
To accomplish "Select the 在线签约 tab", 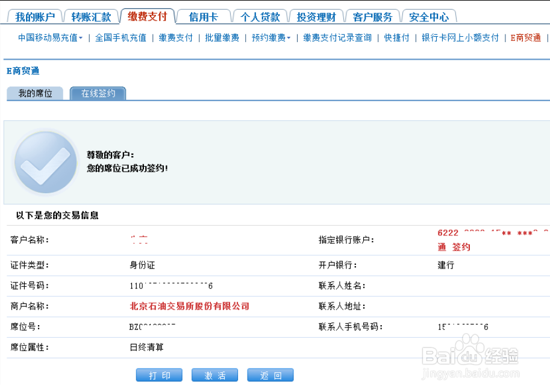I will click(98, 93).
